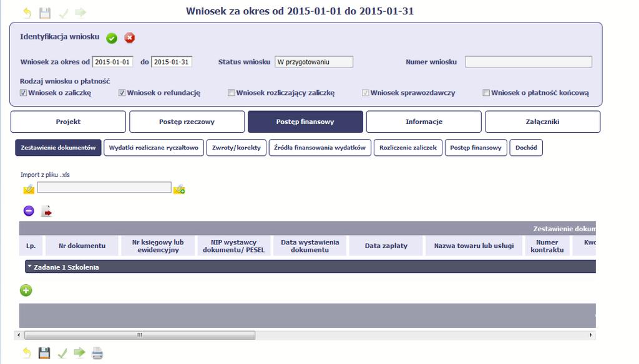Viewport: 639px width, 364px height.
Task: Select the main Postęp finansowy tab
Action: (x=305, y=122)
